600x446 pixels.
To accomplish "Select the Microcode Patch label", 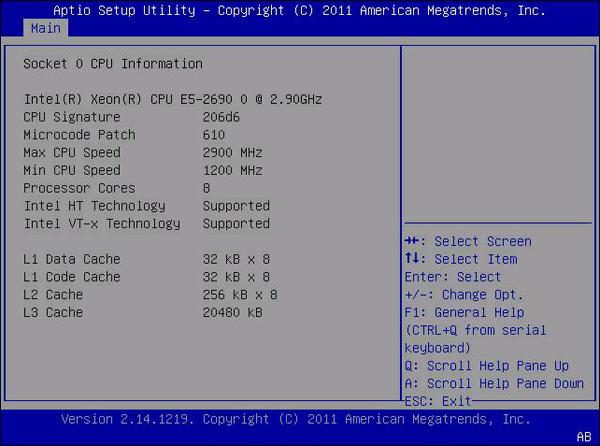I will [x=79, y=135].
